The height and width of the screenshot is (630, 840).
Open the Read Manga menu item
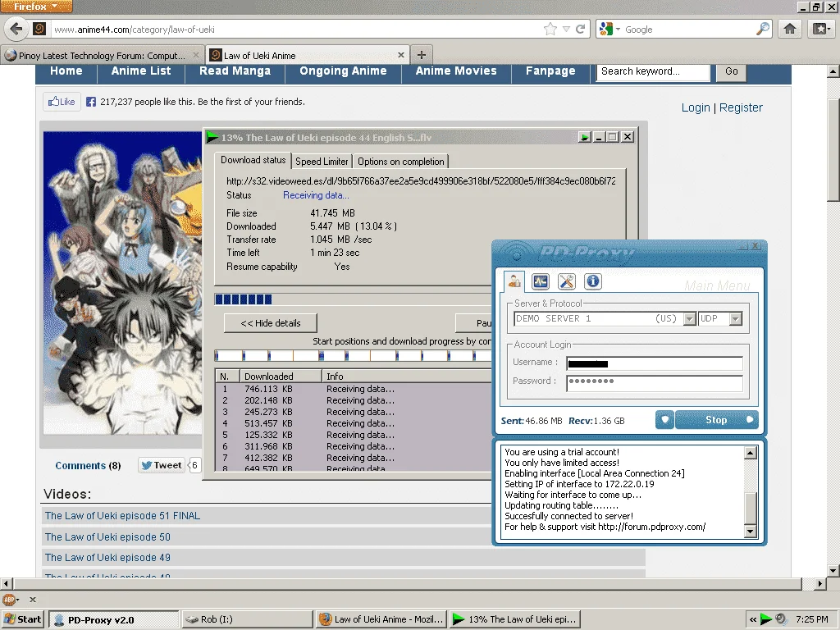point(235,71)
